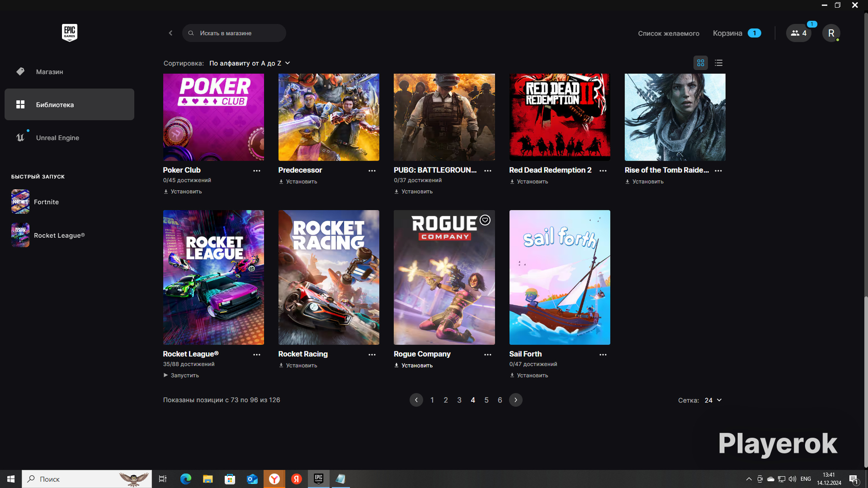Open Rocket Racing three-dot options menu
Screen dimensions: 868x488
[x=372, y=355]
